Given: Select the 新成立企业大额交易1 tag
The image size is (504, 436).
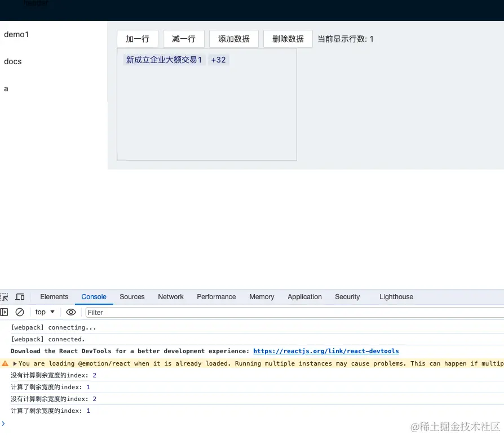Looking at the screenshot, I should (x=164, y=60).
